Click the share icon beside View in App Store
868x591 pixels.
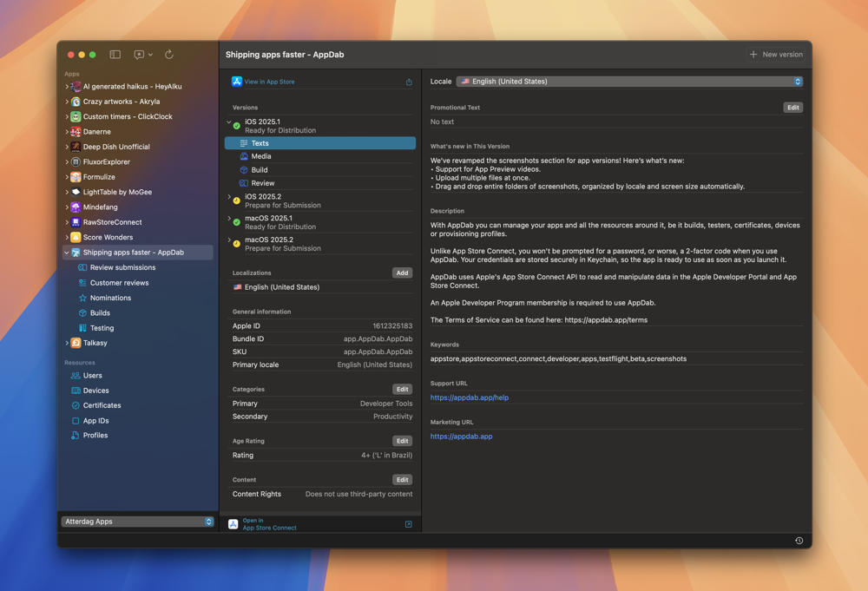point(409,82)
